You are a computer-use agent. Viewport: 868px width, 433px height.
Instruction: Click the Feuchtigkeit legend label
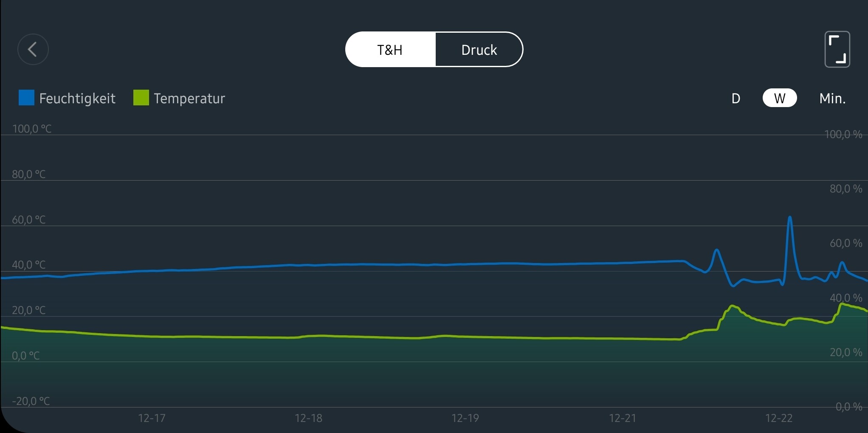tap(77, 99)
